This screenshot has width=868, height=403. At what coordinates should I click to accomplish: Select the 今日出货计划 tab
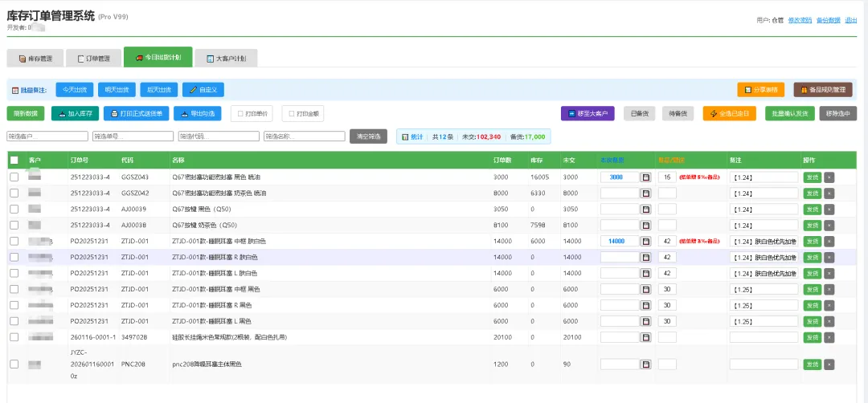point(158,57)
